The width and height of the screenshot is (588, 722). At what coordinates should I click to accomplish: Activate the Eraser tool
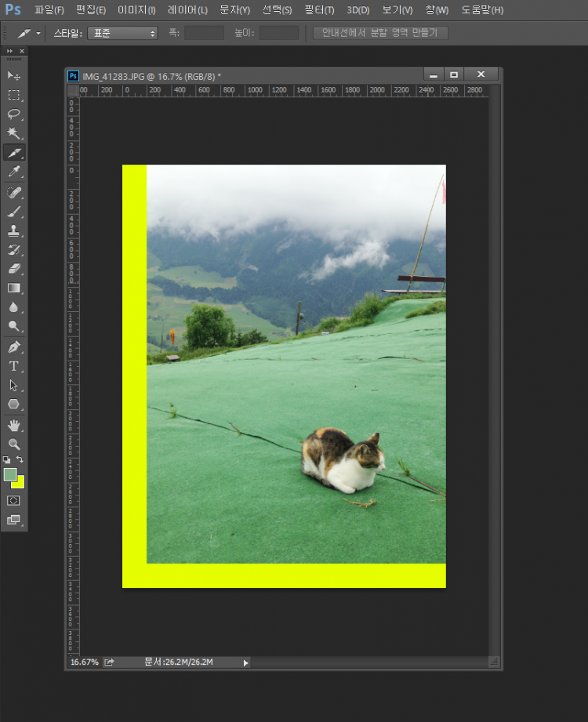[x=14, y=269]
